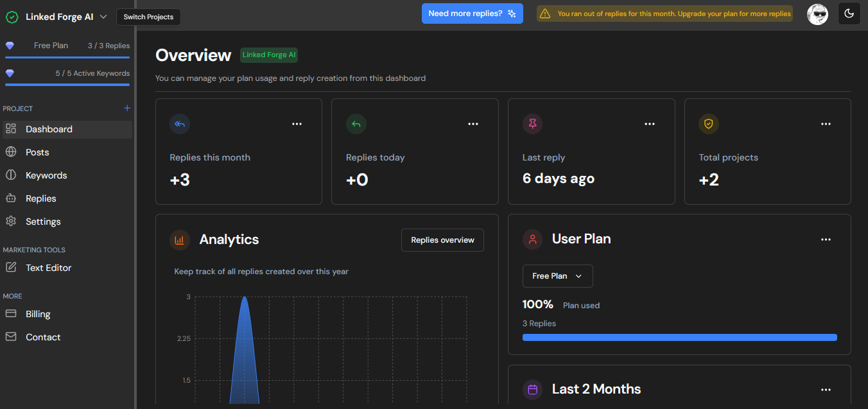The image size is (868, 409).
Task: Click the 6 days ago value
Action: tap(559, 179)
